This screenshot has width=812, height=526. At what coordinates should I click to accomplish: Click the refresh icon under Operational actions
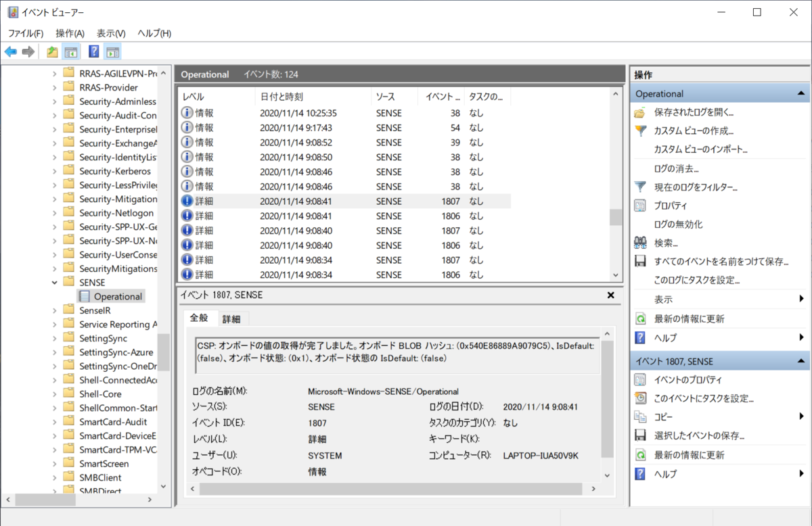640,318
